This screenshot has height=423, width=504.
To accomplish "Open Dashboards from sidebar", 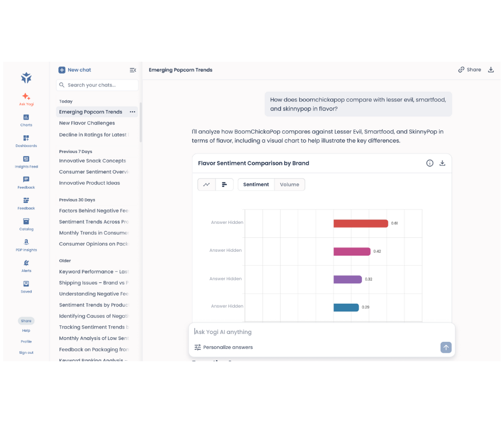I will 26,141.
